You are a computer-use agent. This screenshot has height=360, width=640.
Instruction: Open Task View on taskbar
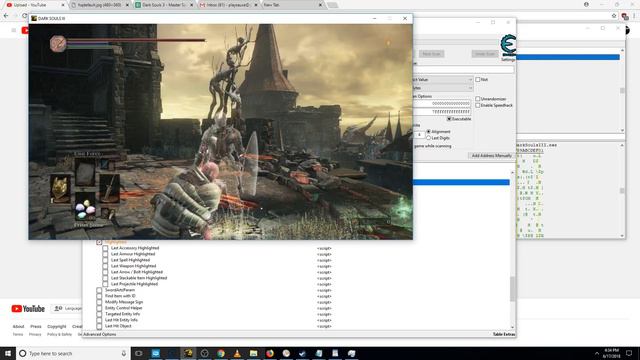point(139,353)
